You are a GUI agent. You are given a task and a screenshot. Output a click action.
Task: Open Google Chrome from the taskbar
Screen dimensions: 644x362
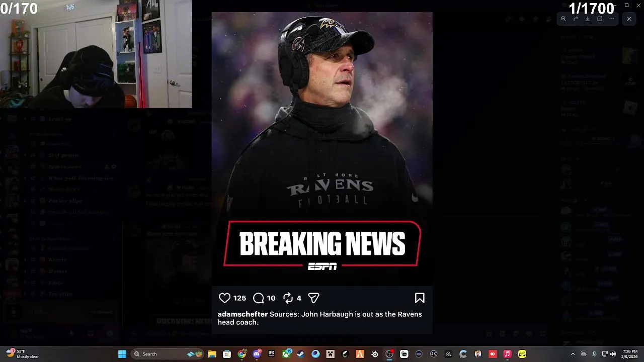[x=242, y=354]
